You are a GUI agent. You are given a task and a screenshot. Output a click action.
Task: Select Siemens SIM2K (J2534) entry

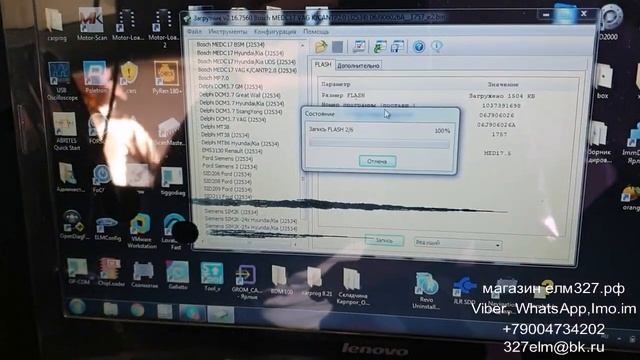tap(231, 212)
